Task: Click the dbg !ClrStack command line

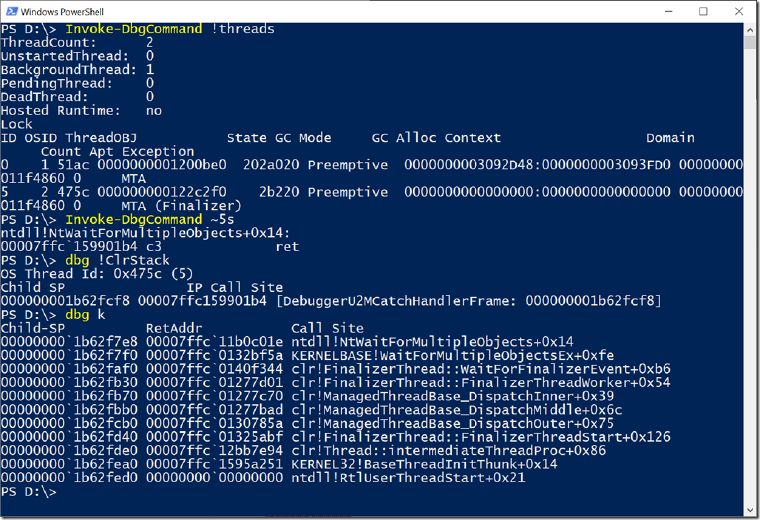Action: 117,260
